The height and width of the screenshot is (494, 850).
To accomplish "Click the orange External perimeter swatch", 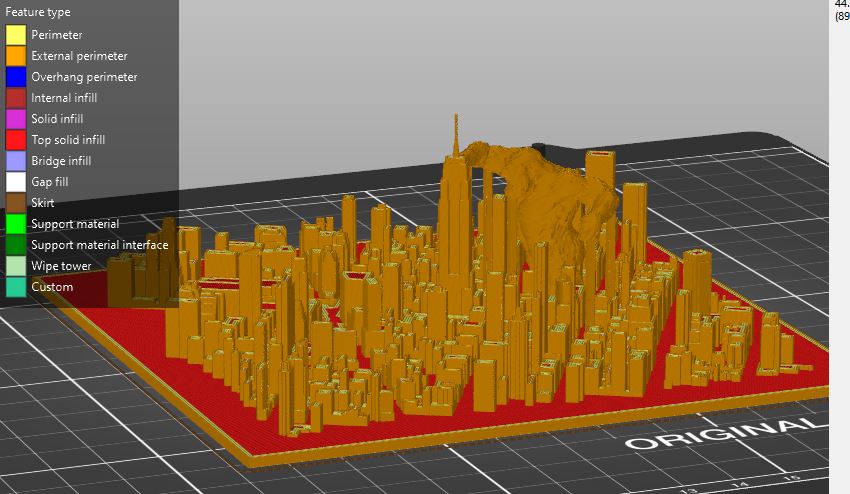I will [x=16, y=56].
